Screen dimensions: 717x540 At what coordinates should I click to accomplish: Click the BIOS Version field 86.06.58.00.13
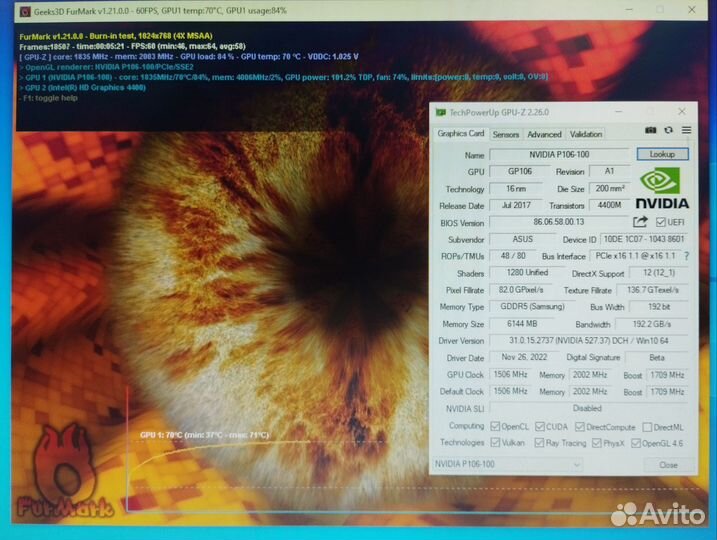point(559,222)
